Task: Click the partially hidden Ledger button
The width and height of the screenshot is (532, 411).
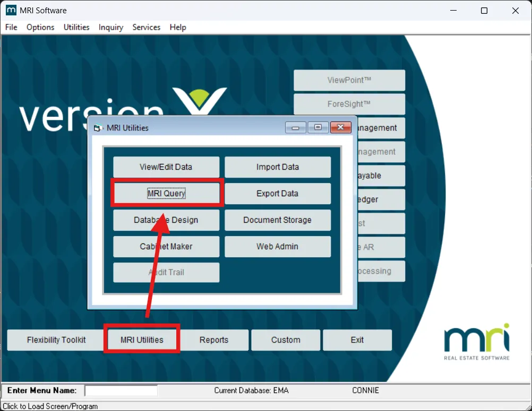Action: pos(381,199)
